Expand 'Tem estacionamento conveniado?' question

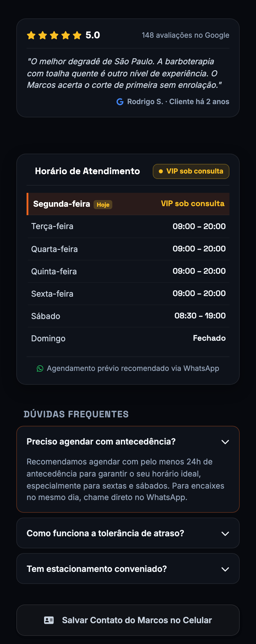(x=128, y=569)
